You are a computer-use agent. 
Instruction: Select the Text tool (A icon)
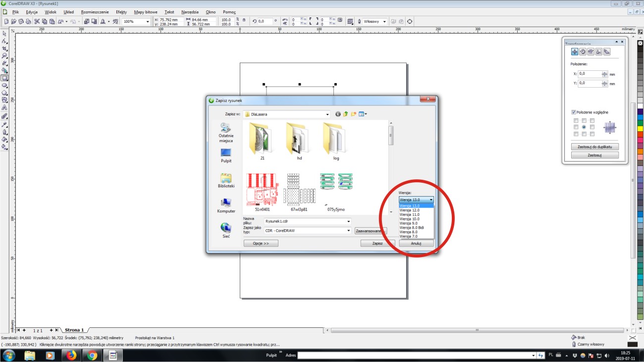(x=4, y=107)
